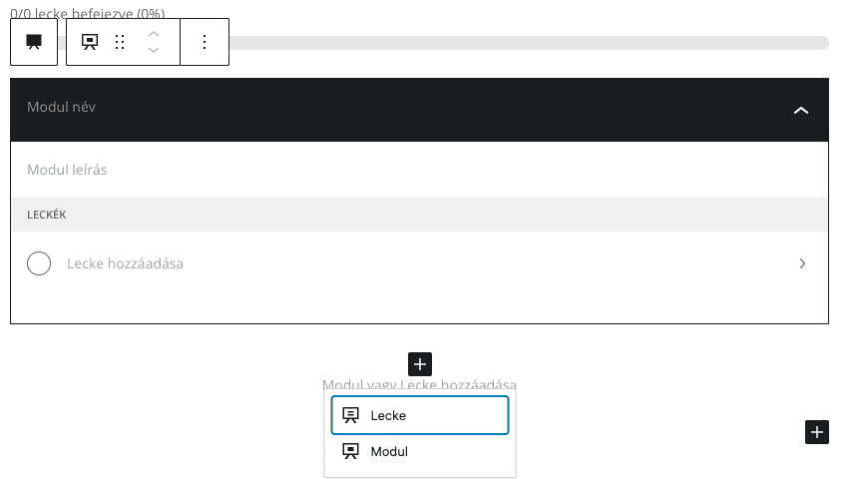This screenshot has height=479, width=868.
Task: Move the module block down
Action: [x=154, y=50]
